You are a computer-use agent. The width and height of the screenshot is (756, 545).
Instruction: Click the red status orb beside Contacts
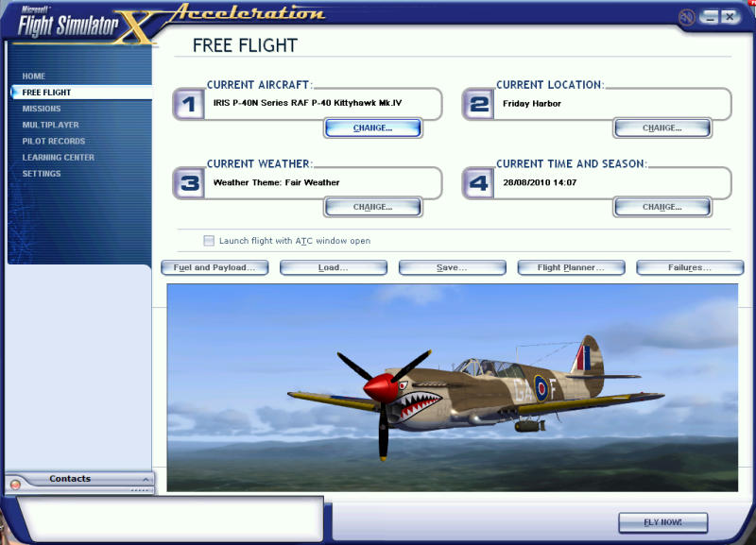click(15, 484)
